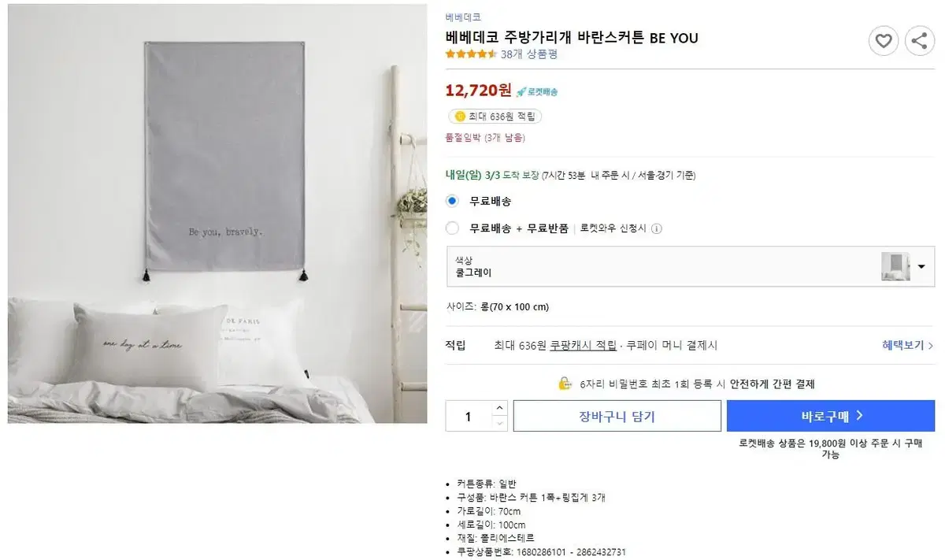
Task: Click the star rating icons
Action: [x=471, y=54]
